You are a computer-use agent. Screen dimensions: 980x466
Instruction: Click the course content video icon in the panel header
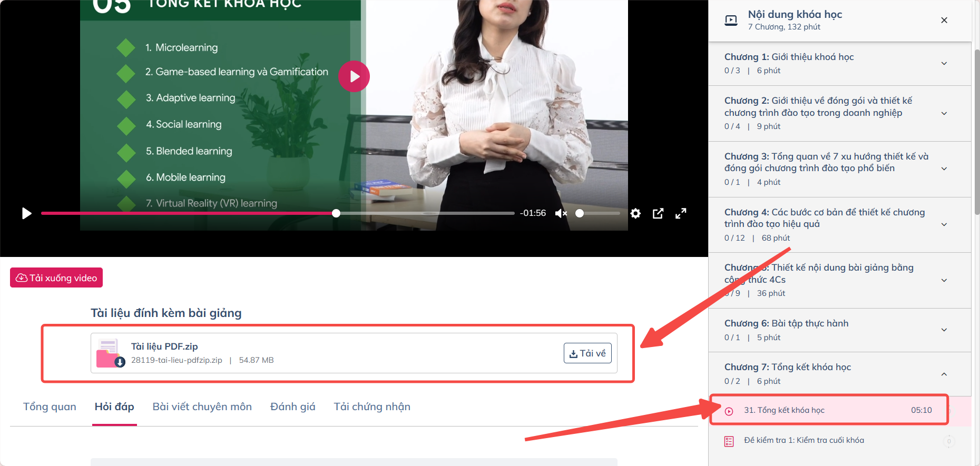[731, 21]
